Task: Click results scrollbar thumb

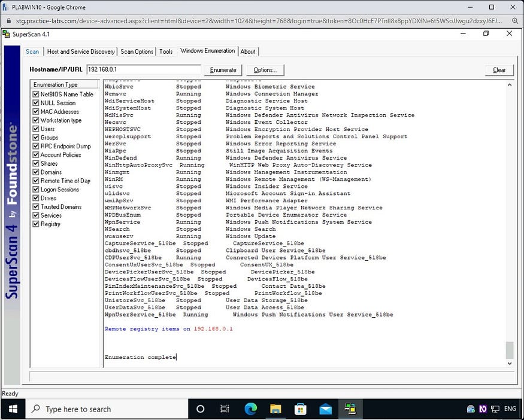Action: (x=509, y=350)
